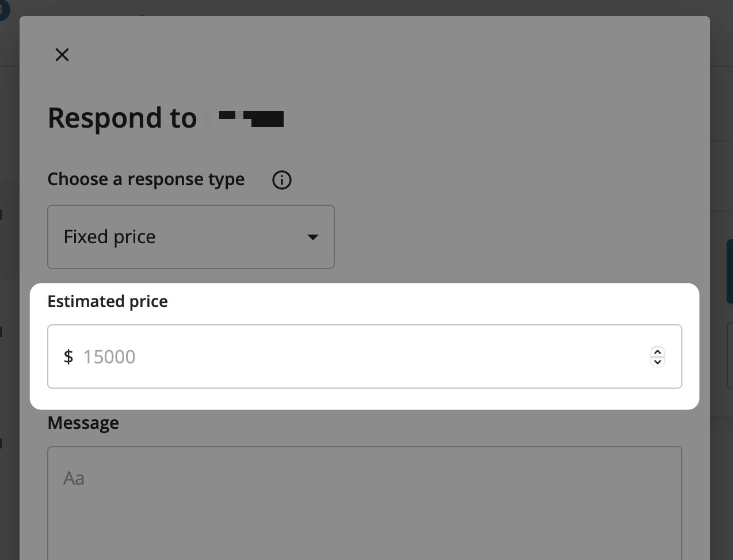
Task: Decrease estimated price with down stepper arrow
Action: pyautogui.click(x=658, y=362)
